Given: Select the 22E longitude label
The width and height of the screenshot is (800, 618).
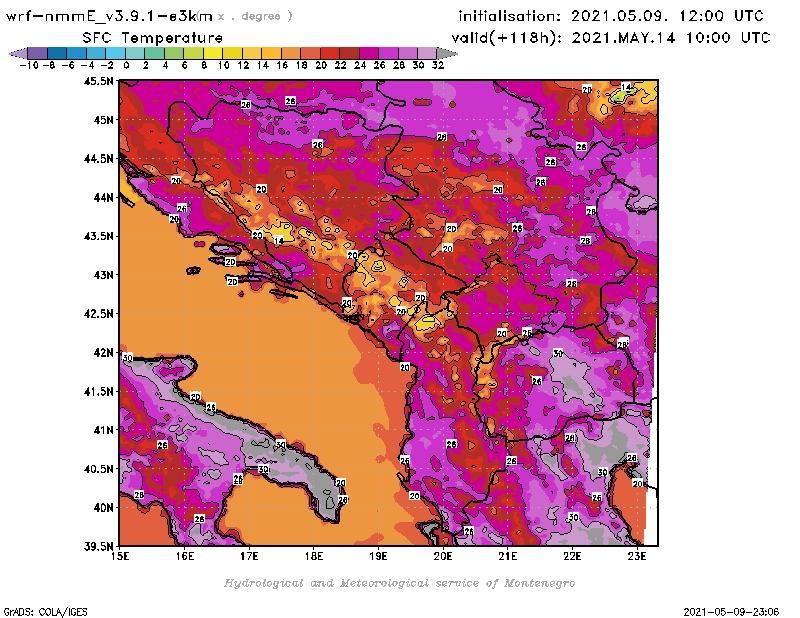Looking at the screenshot, I should [572, 556].
